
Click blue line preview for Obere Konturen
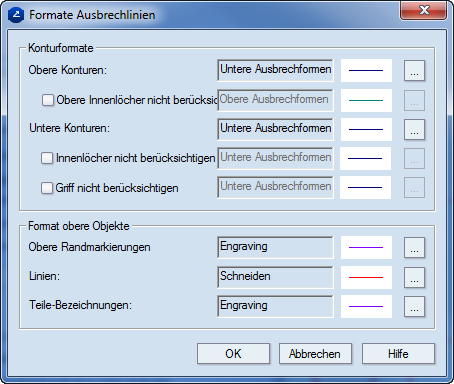tap(366, 71)
